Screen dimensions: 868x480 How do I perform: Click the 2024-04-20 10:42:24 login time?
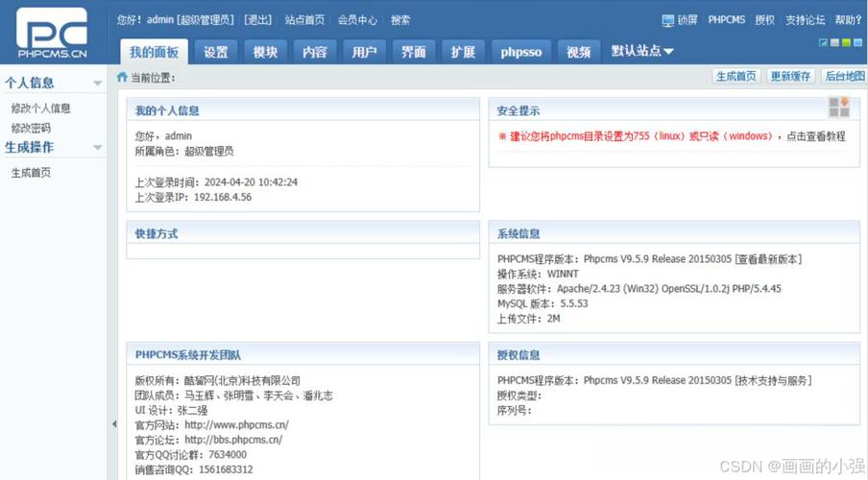[x=251, y=182]
